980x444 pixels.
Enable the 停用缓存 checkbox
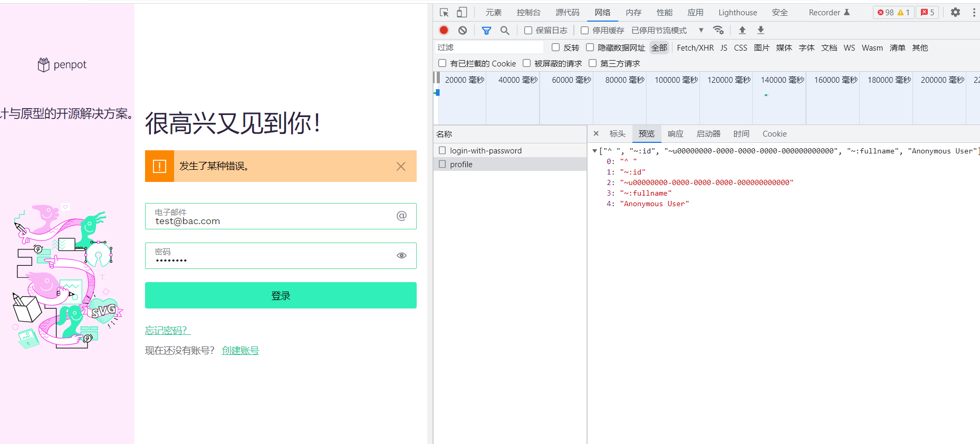click(584, 31)
